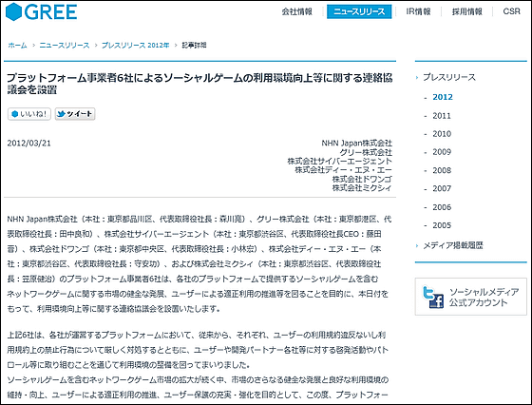
Task: Click the 記事詳細 breadcrumb text
Action: click(194, 45)
